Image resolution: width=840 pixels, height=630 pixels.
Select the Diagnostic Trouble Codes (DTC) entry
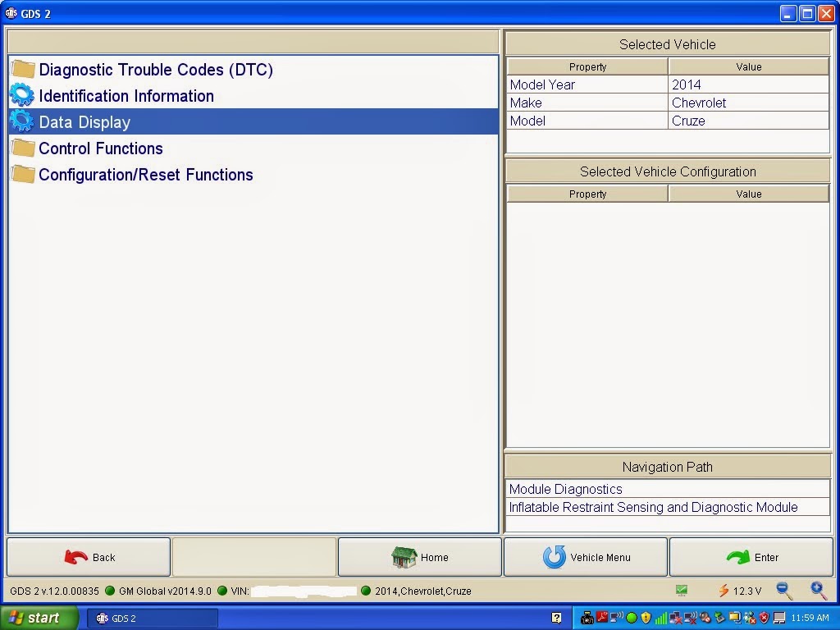[253, 69]
